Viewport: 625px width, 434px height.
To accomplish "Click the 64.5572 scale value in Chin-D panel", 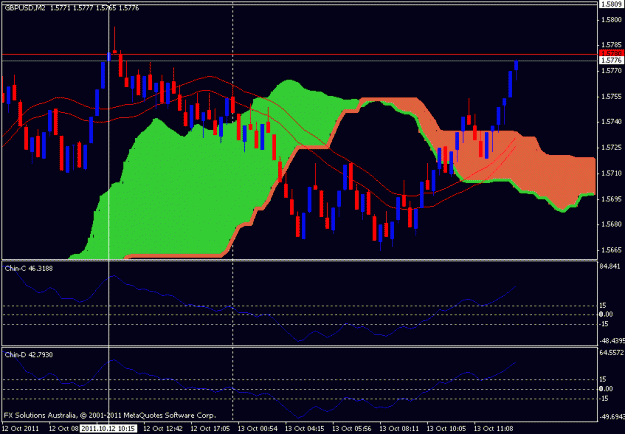I will pos(612,353).
